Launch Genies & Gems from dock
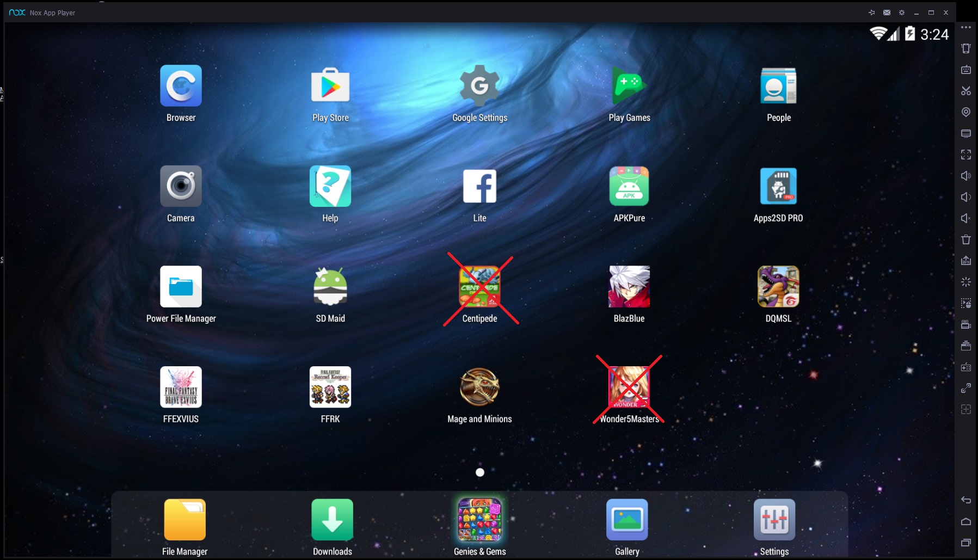 click(x=479, y=520)
